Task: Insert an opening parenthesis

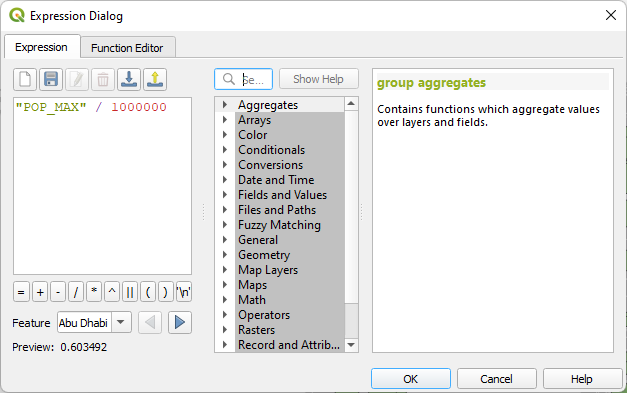Action: [x=148, y=292]
